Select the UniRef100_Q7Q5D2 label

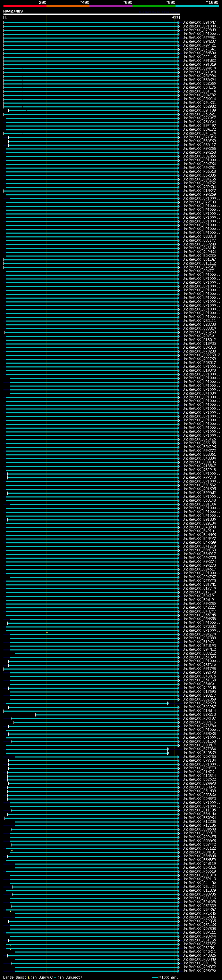199,626
